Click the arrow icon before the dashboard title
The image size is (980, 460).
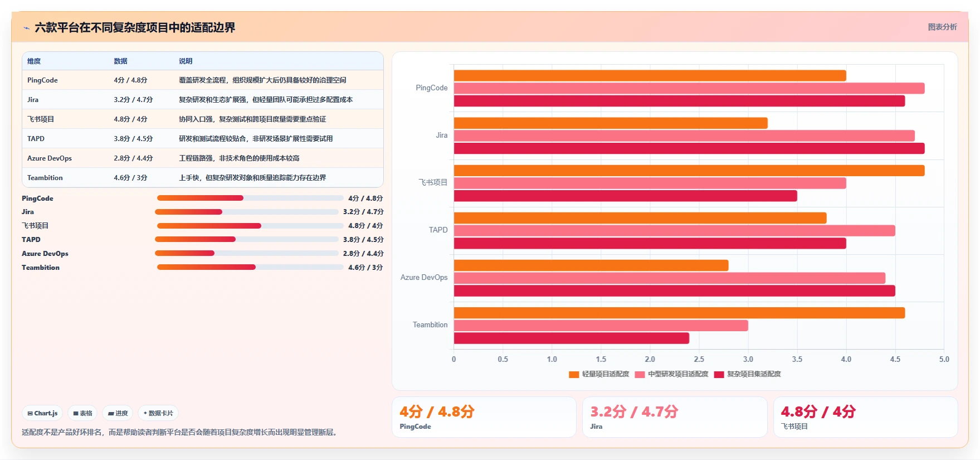click(26, 28)
